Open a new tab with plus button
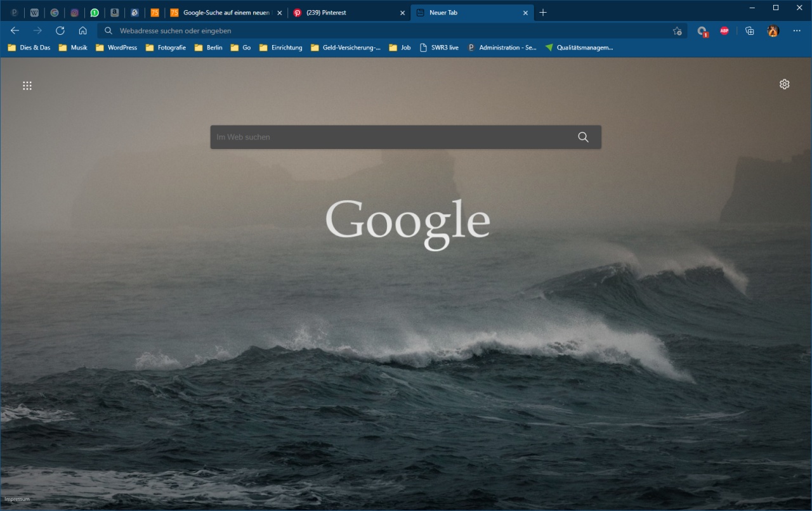 pyautogui.click(x=543, y=13)
